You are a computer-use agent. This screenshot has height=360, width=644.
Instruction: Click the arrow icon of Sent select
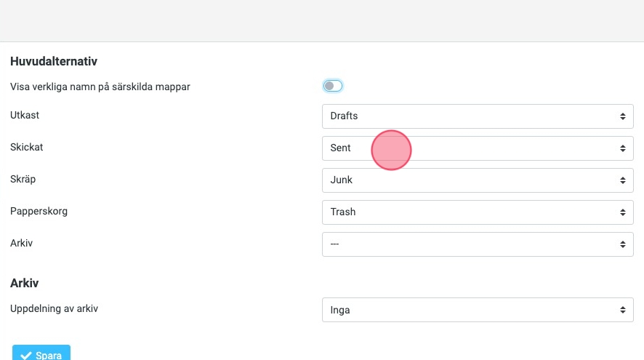click(622, 148)
